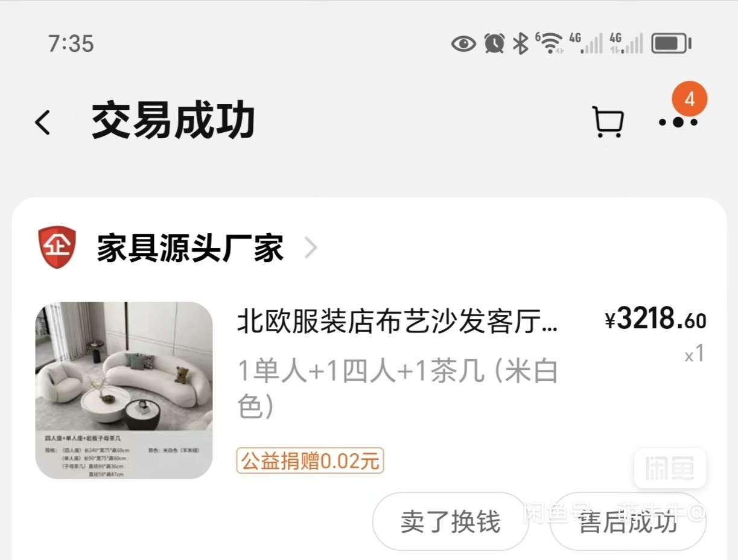
Task: Tap the red enterprise shield badge
Action: [x=57, y=247]
